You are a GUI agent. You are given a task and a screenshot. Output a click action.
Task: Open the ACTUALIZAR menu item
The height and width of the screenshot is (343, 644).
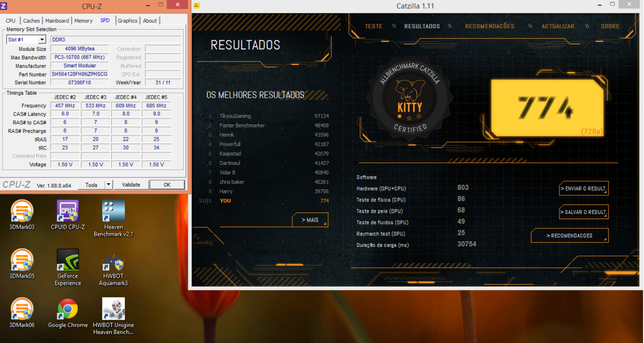pos(557,26)
